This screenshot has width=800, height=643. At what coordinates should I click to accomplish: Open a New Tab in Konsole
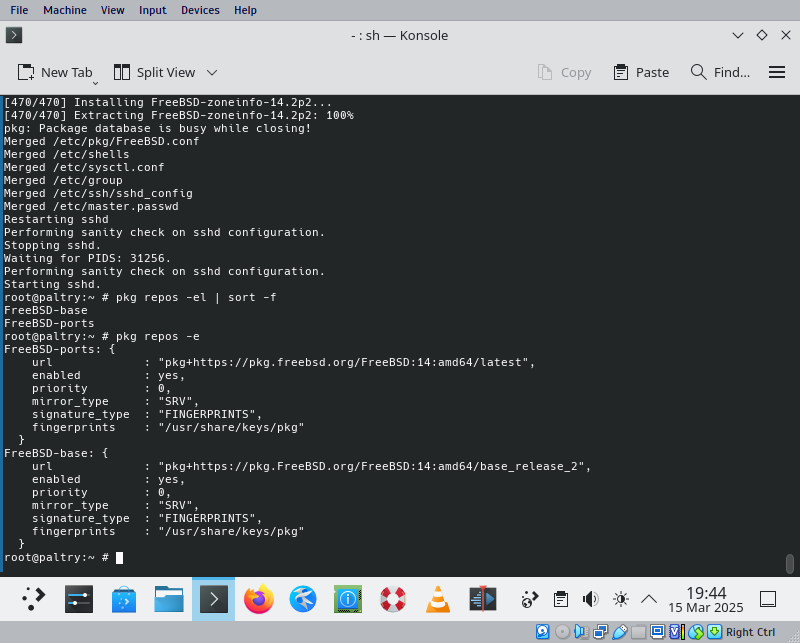tap(55, 72)
